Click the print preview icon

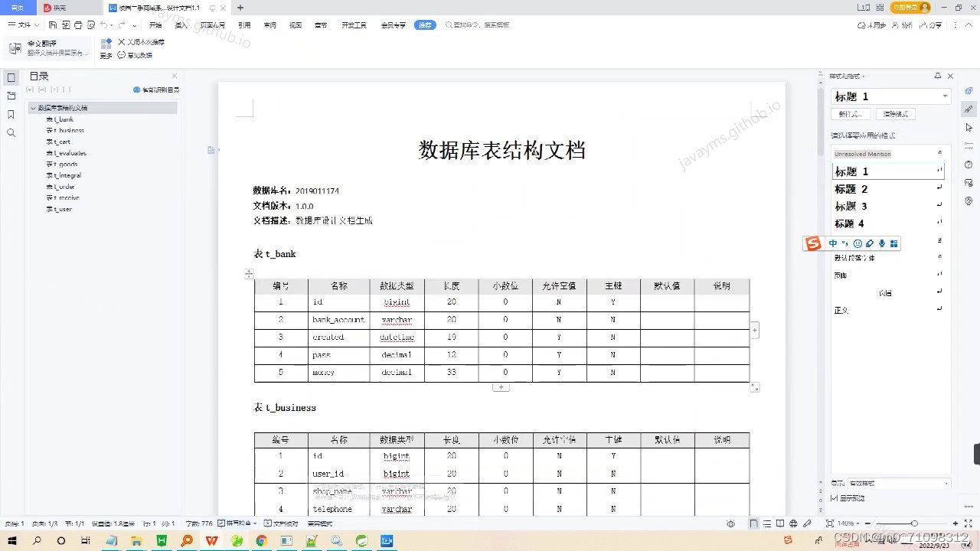pyautogui.click(x=91, y=25)
